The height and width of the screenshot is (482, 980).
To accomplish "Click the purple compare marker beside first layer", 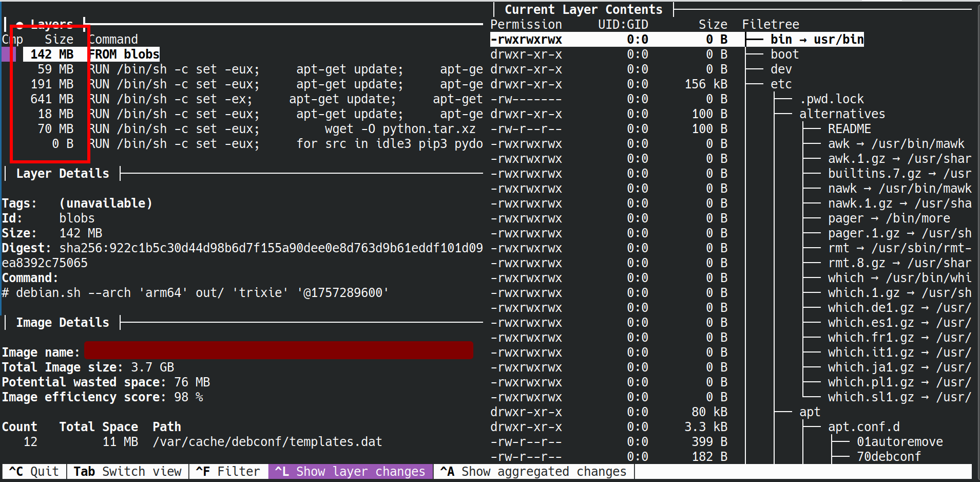I will (x=9, y=54).
